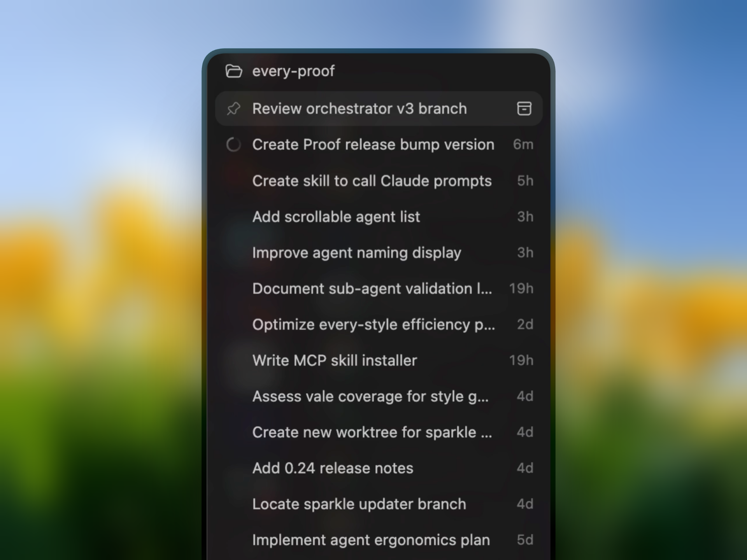The image size is (747, 560).
Task: Click the open folder icon beside every-proof
Action: pyautogui.click(x=233, y=71)
